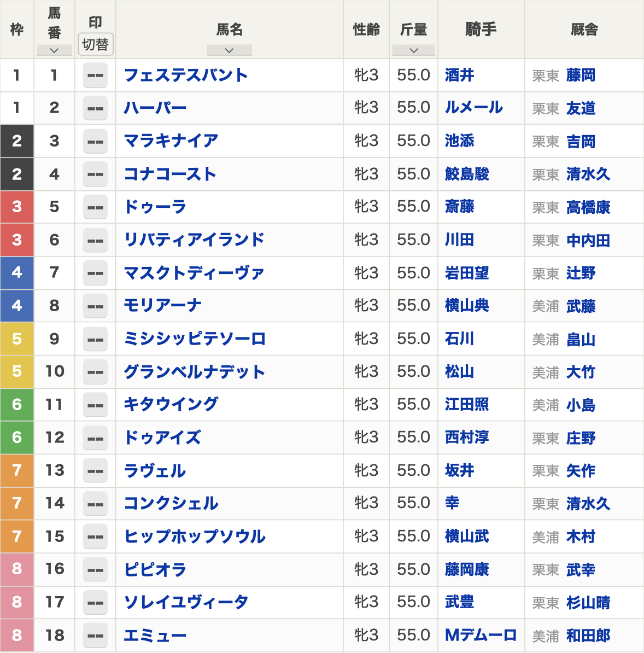Open horse page for ドゥアイズ
Viewport: 644px width, 653px height.
coord(163,438)
